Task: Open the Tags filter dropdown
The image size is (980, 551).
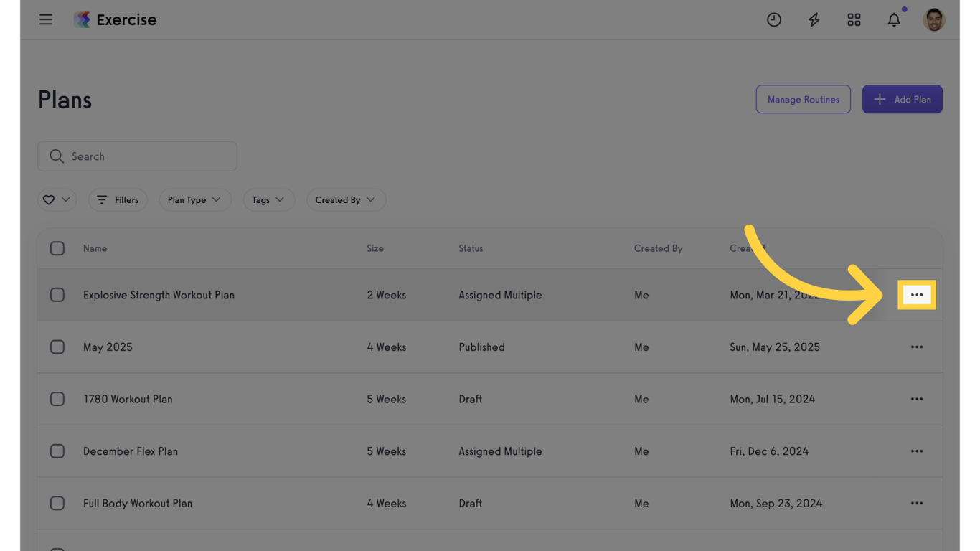Action: (268, 200)
